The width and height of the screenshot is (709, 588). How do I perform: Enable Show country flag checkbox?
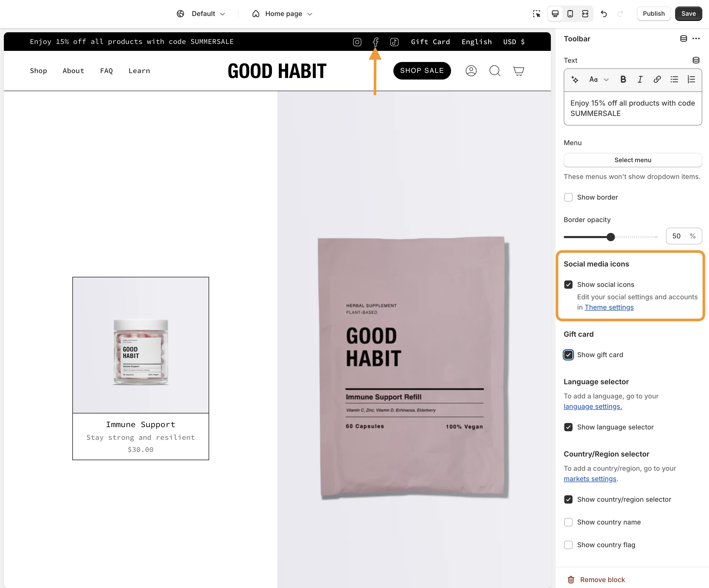coord(569,545)
